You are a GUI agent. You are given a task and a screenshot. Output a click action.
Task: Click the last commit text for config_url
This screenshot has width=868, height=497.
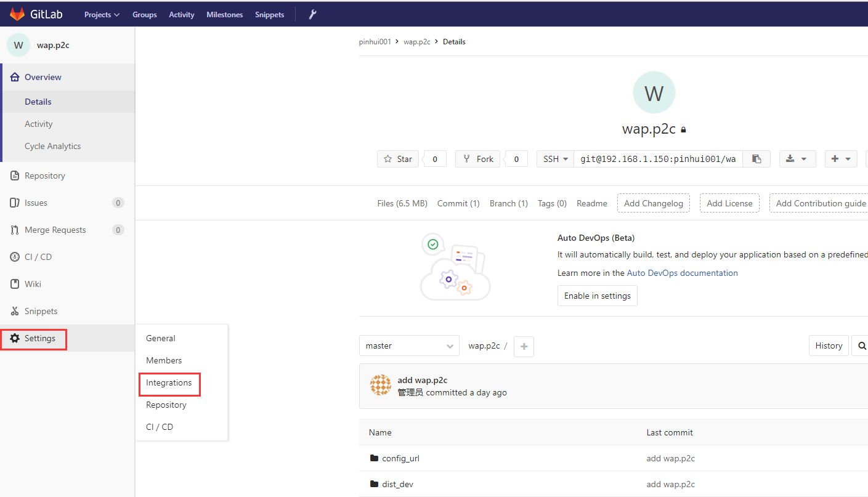[671, 458]
